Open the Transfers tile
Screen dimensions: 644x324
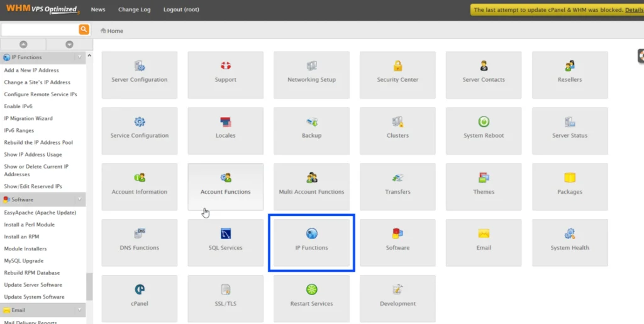pos(397,187)
